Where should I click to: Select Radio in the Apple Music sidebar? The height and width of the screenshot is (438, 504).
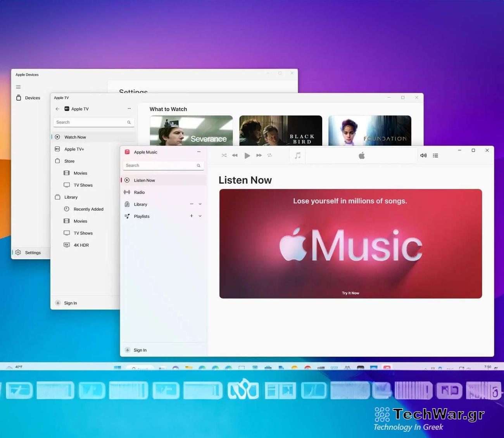pos(139,192)
